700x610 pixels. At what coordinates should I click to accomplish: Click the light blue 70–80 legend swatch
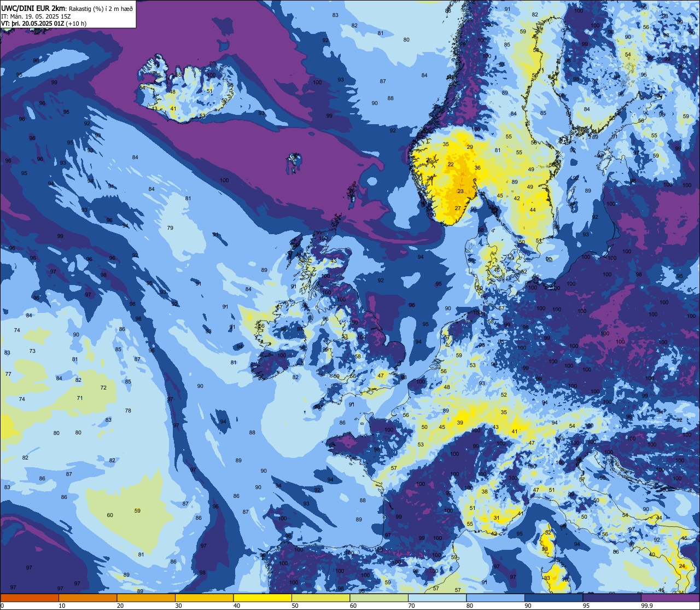[x=437, y=597]
